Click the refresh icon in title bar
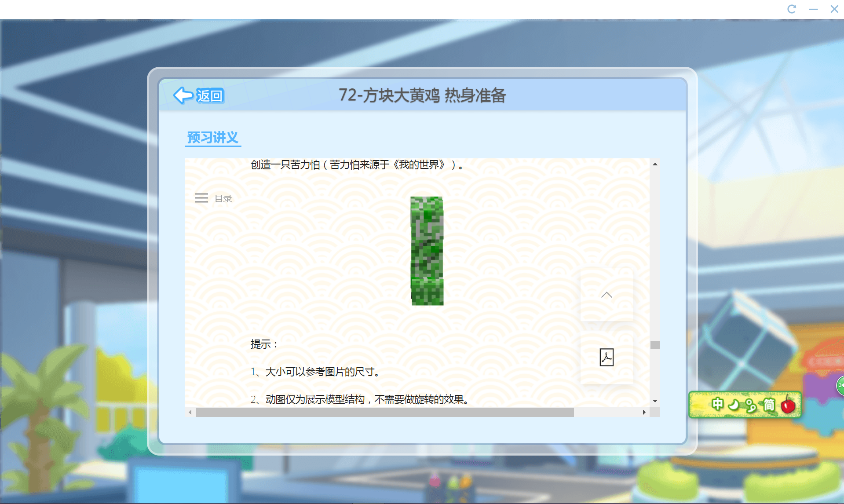 [792, 9]
